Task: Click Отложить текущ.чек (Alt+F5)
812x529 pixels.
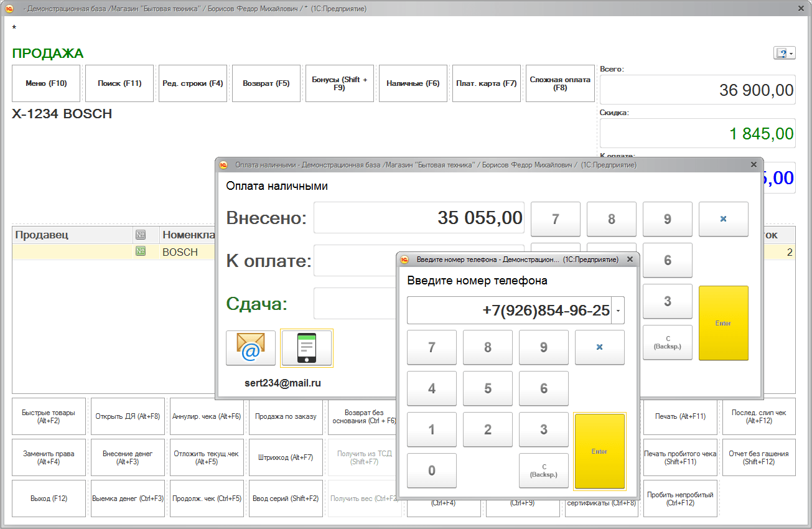Action: click(207, 457)
